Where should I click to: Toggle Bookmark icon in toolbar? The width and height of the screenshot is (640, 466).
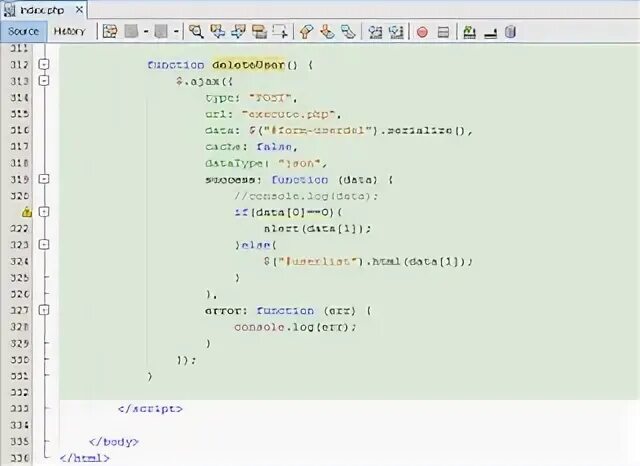[x=348, y=31]
